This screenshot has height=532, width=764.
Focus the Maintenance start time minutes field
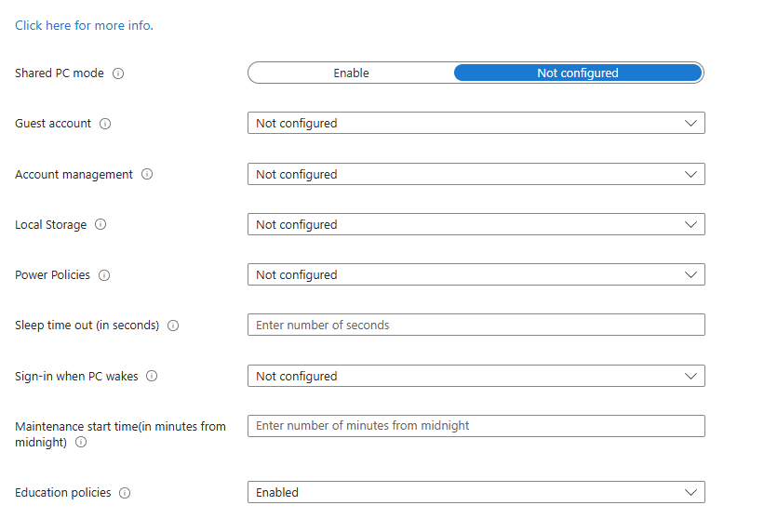point(476,426)
